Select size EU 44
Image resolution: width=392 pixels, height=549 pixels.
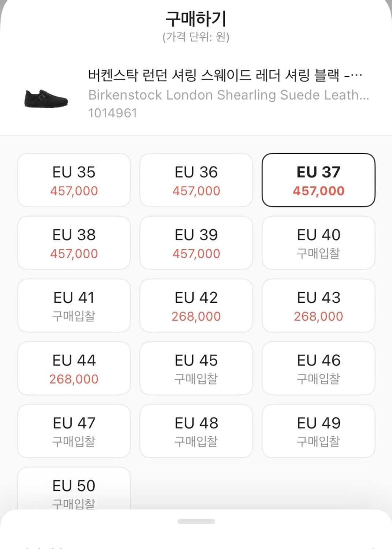click(74, 369)
